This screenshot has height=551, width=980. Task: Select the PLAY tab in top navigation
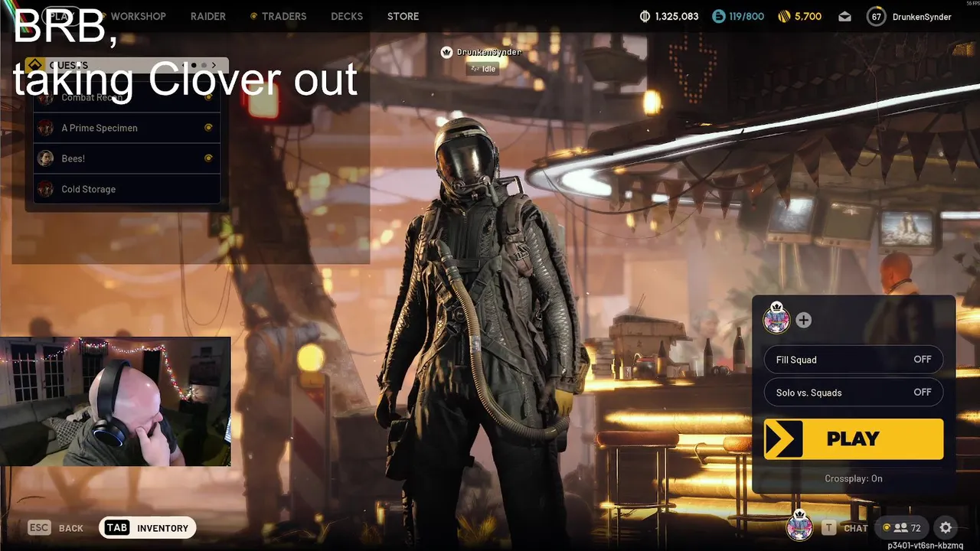(61, 16)
